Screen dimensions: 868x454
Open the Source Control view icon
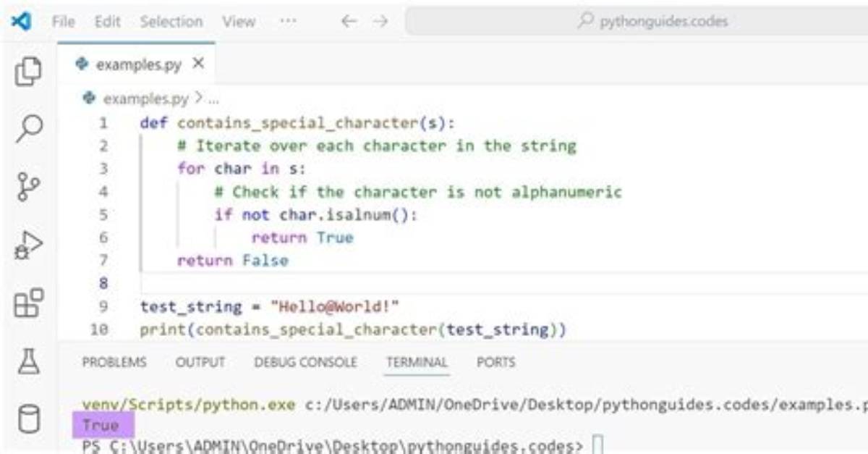point(28,187)
